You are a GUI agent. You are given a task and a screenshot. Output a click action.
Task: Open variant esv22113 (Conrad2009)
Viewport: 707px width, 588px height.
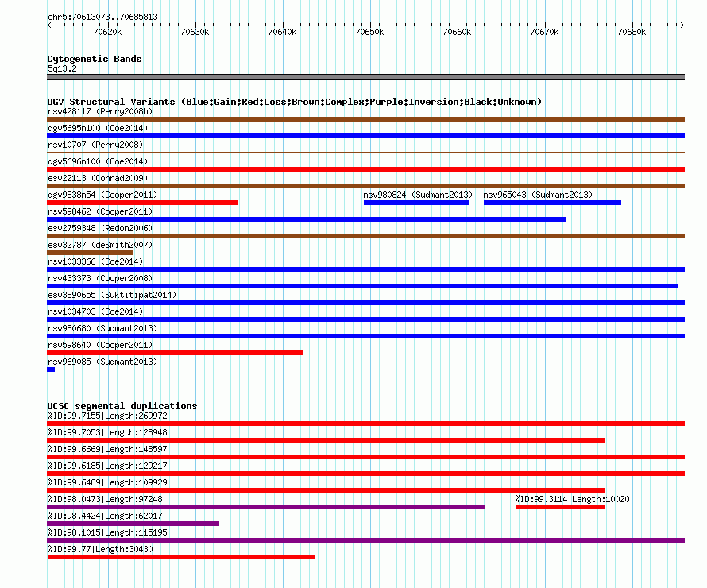(x=98, y=178)
